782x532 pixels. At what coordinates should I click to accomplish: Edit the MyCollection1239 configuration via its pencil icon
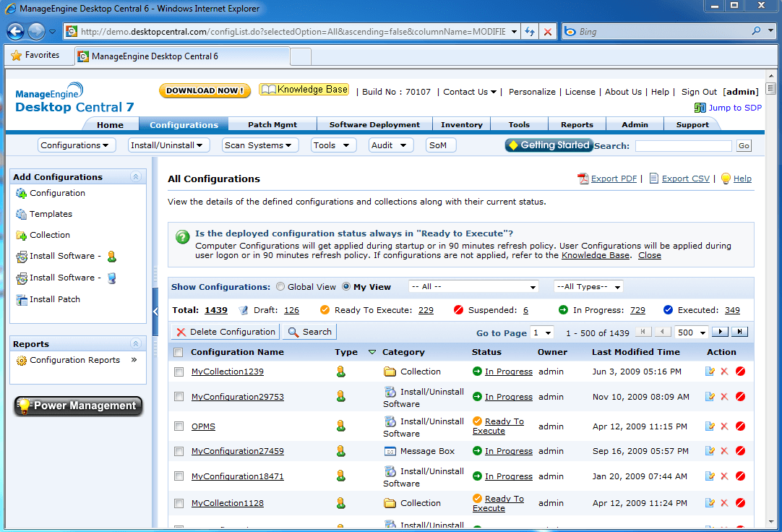(710, 371)
